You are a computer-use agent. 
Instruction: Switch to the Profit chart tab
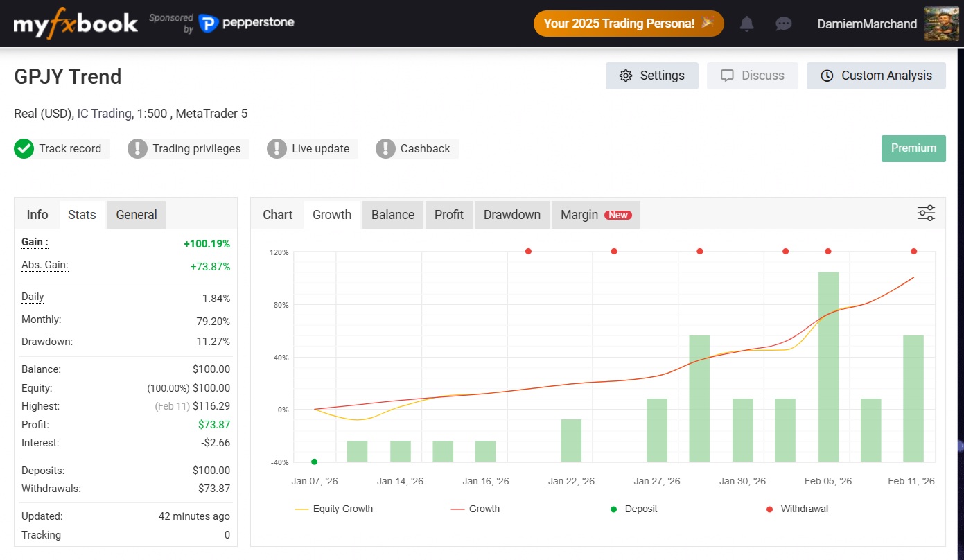click(449, 215)
